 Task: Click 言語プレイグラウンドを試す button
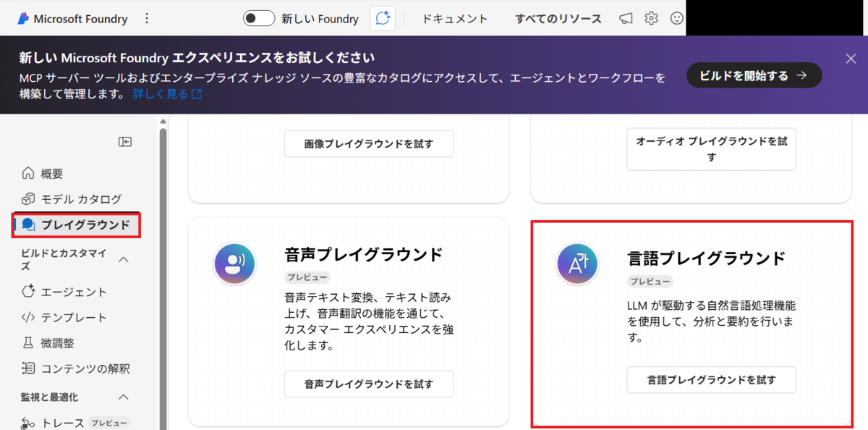pyautogui.click(x=712, y=379)
